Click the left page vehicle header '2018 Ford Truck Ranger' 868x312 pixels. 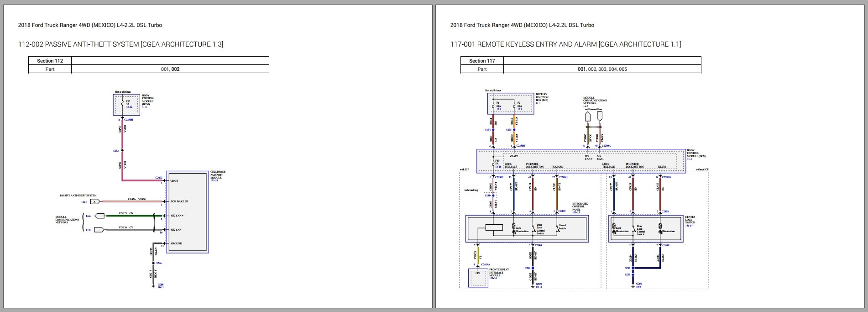click(x=90, y=25)
